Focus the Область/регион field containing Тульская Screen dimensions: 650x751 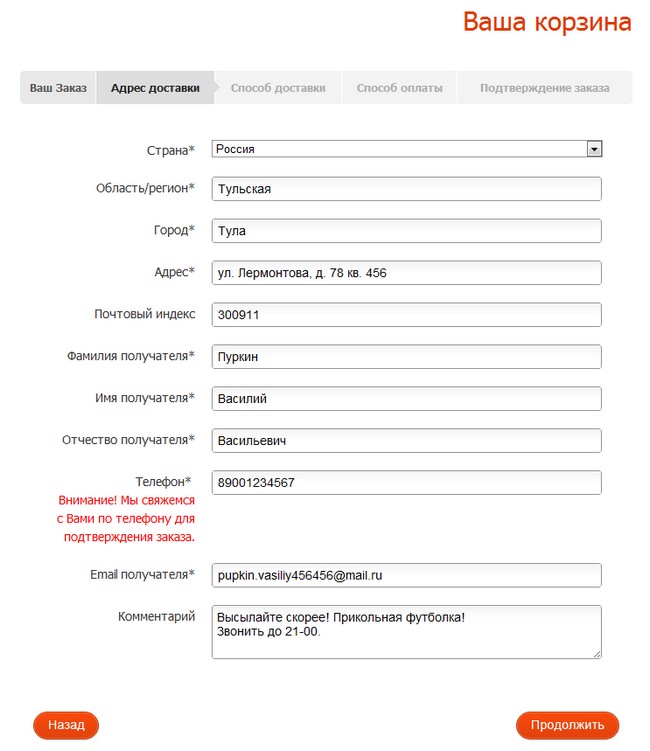[x=406, y=189]
